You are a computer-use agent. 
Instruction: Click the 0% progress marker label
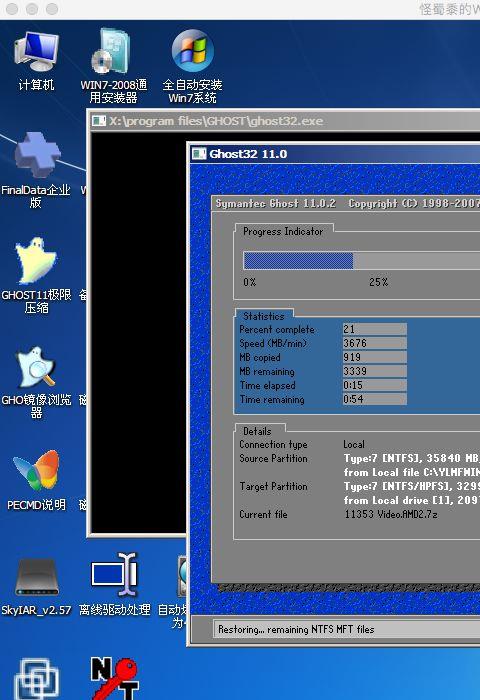pyautogui.click(x=250, y=282)
